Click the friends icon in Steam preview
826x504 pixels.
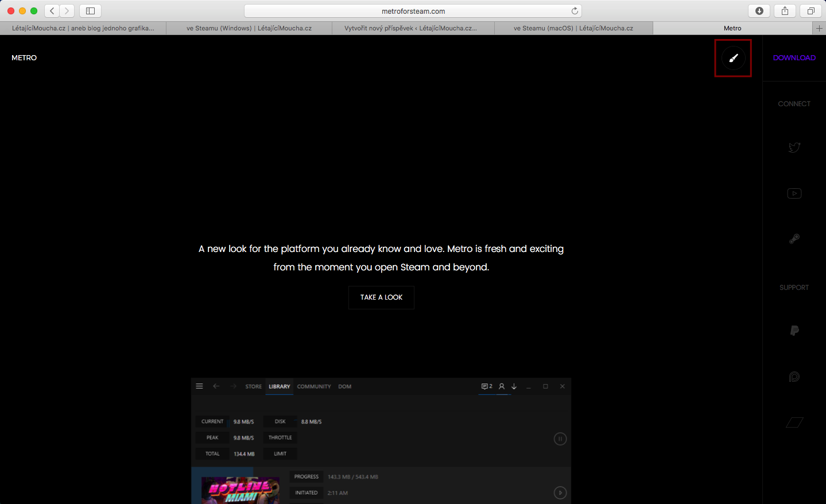tap(502, 386)
